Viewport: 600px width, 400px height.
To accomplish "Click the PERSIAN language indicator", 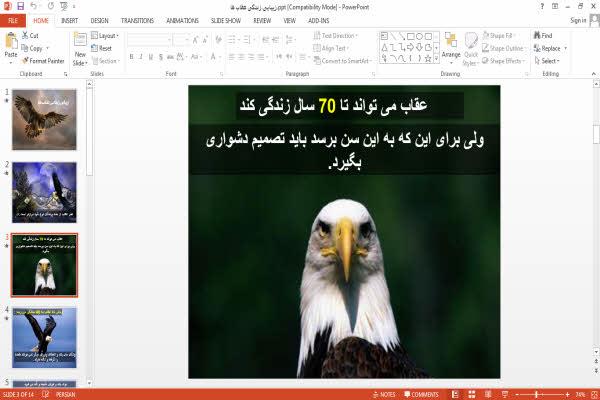I will [x=66, y=394].
